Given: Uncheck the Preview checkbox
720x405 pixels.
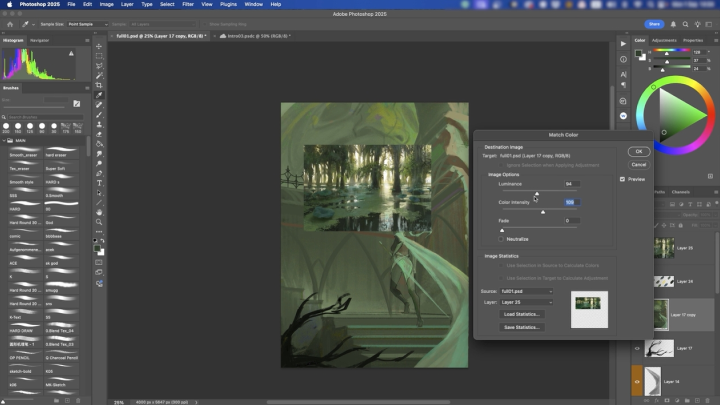Looking at the screenshot, I should click(x=622, y=179).
